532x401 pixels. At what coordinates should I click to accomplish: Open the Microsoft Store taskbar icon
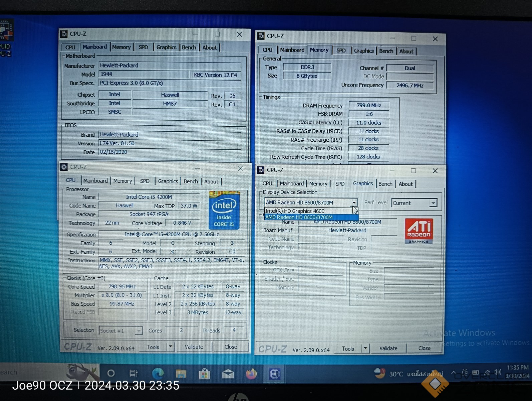(x=204, y=374)
